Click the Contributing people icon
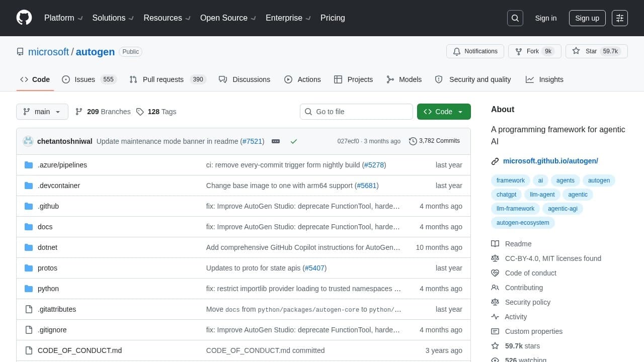Viewport: 644px width, 362px height. pyautogui.click(x=495, y=288)
